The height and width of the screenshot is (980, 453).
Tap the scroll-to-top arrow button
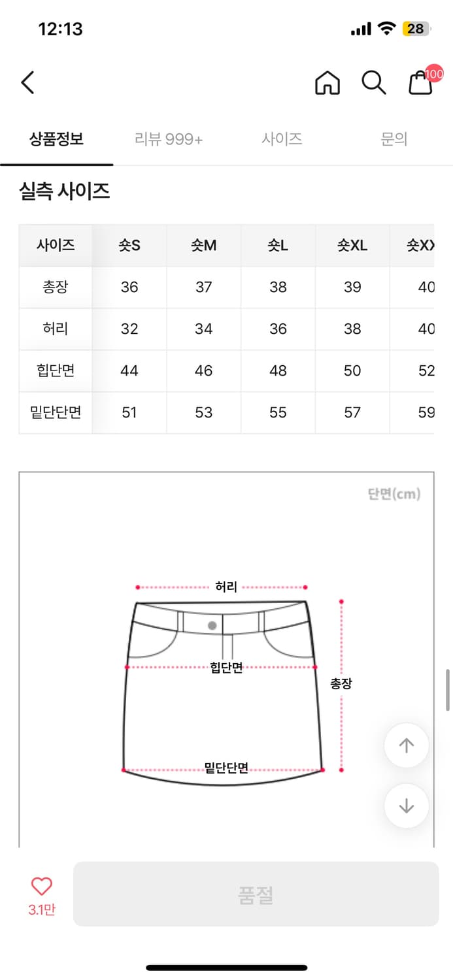(x=407, y=745)
